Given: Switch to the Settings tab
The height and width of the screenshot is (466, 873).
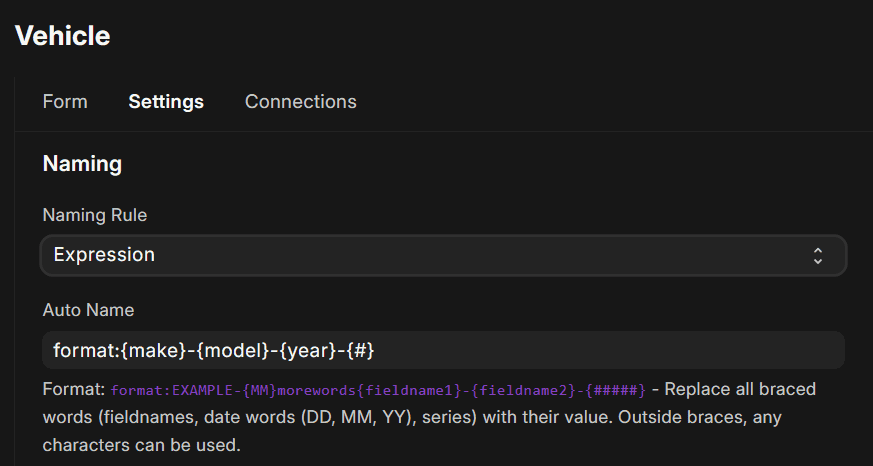Looking at the screenshot, I should click(x=166, y=102).
